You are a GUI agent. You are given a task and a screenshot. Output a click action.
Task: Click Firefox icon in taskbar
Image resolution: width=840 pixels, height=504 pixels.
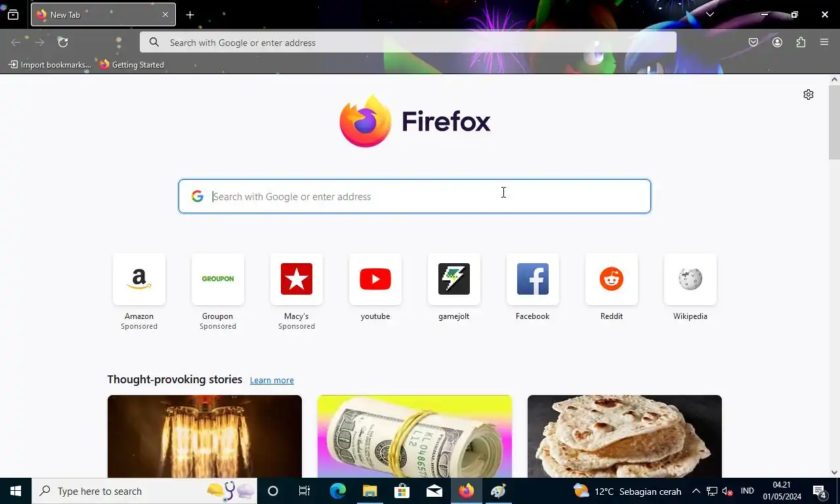(x=466, y=491)
